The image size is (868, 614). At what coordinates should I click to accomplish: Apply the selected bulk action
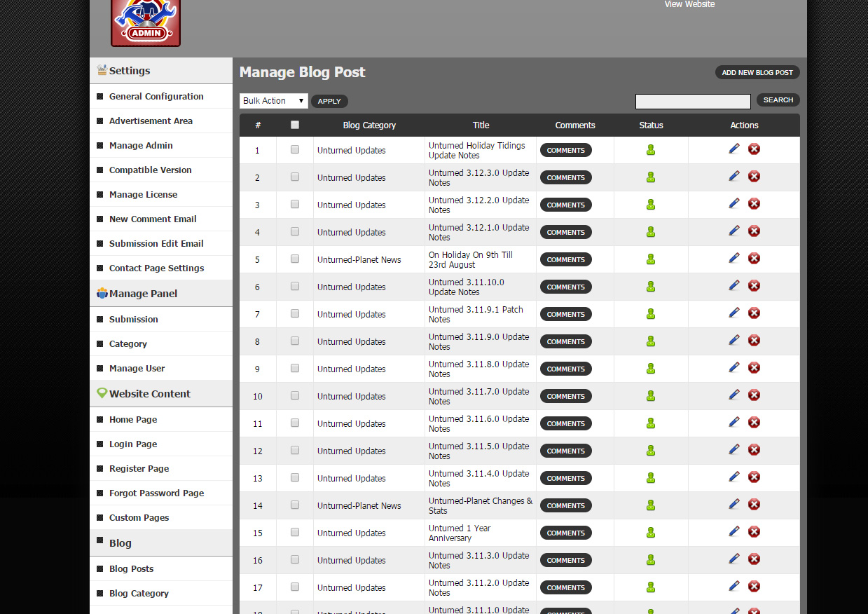(329, 101)
